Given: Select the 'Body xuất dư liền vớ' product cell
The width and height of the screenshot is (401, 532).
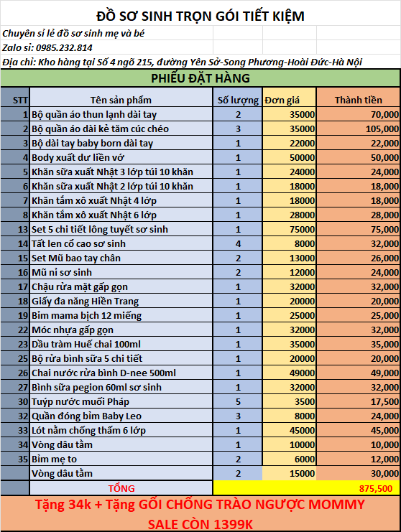Looking at the screenshot, I should (121, 157).
